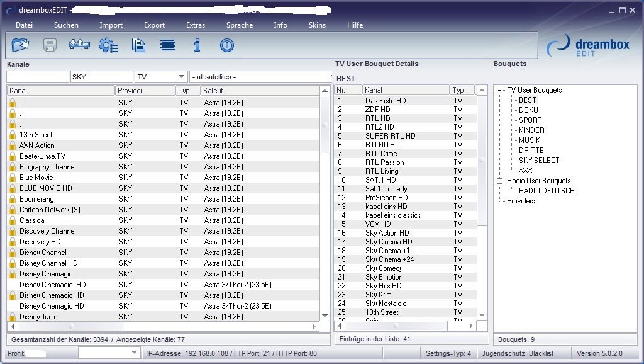Image resolution: width=644 pixels, height=364 pixels.
Task: Select the RADIO DEUTSCH bouquet
Action: (x=547, y=190)
